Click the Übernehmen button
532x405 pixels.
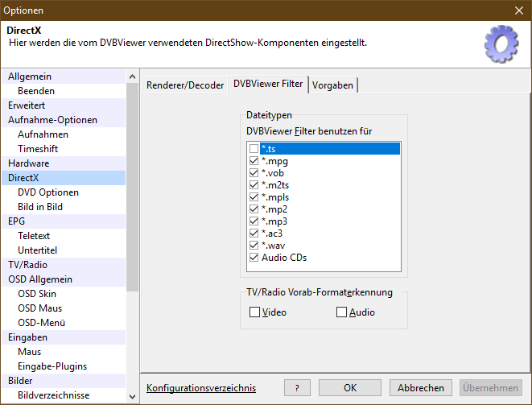pyautogui.click(x=491, y=387)
